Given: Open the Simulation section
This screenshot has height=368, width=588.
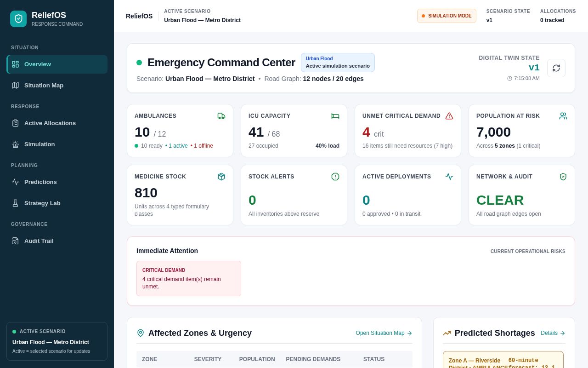Looking at the screenshot, I should [x=57, y=144].
